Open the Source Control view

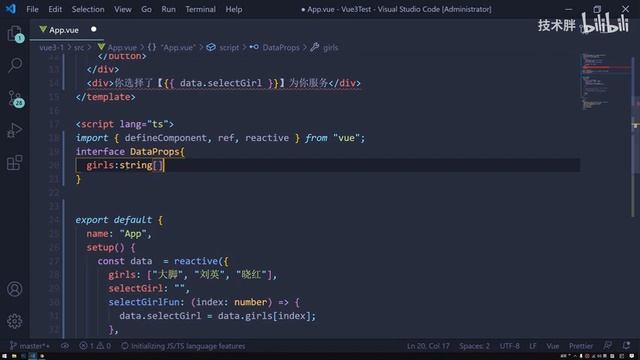click(x=16, y=98)
